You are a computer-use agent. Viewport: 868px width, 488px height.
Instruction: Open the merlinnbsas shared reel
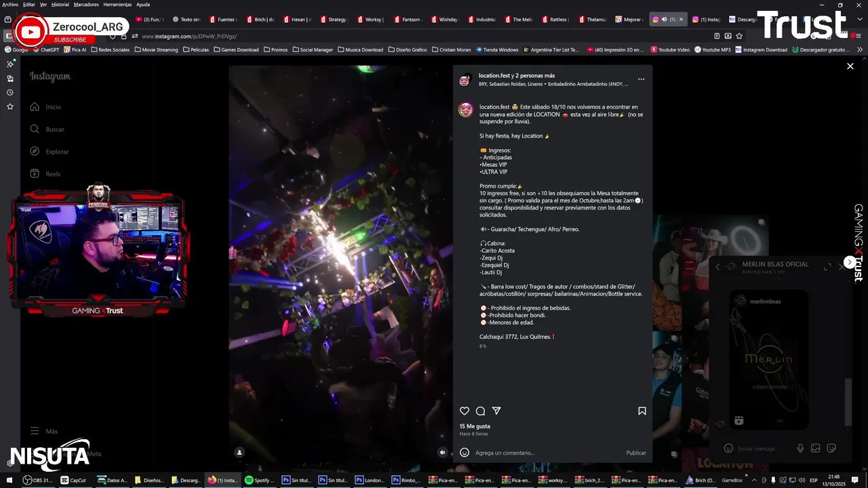click(x=768, y=359)
